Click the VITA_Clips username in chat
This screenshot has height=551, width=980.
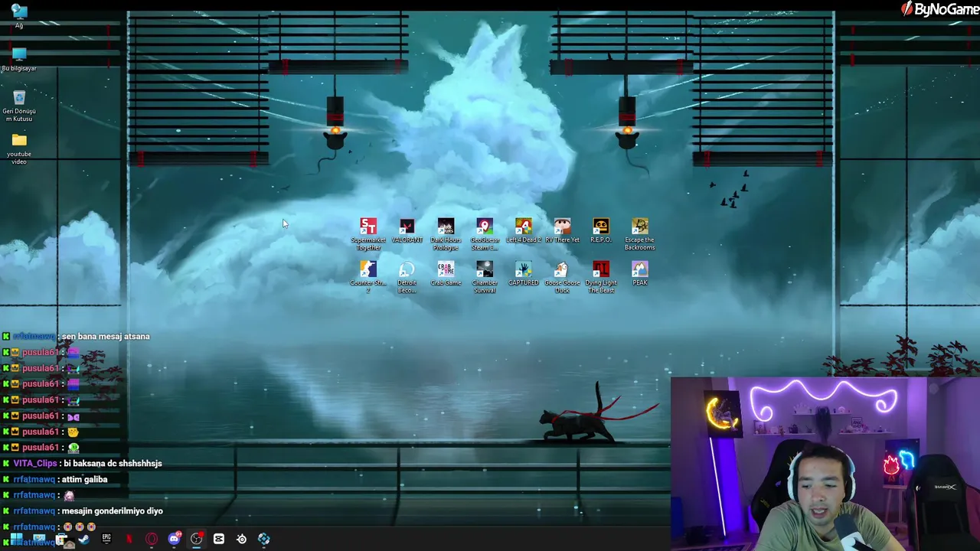[x=35, y=463]
